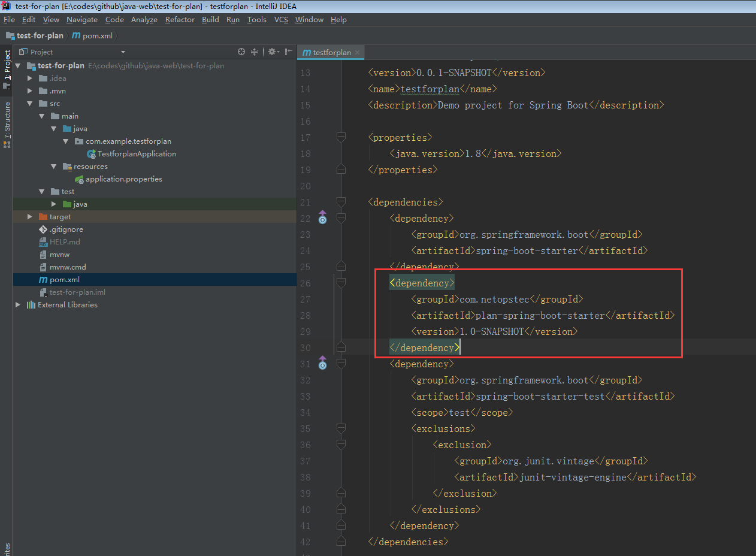
Task: Open the Refactor menu
Action: 180,19
